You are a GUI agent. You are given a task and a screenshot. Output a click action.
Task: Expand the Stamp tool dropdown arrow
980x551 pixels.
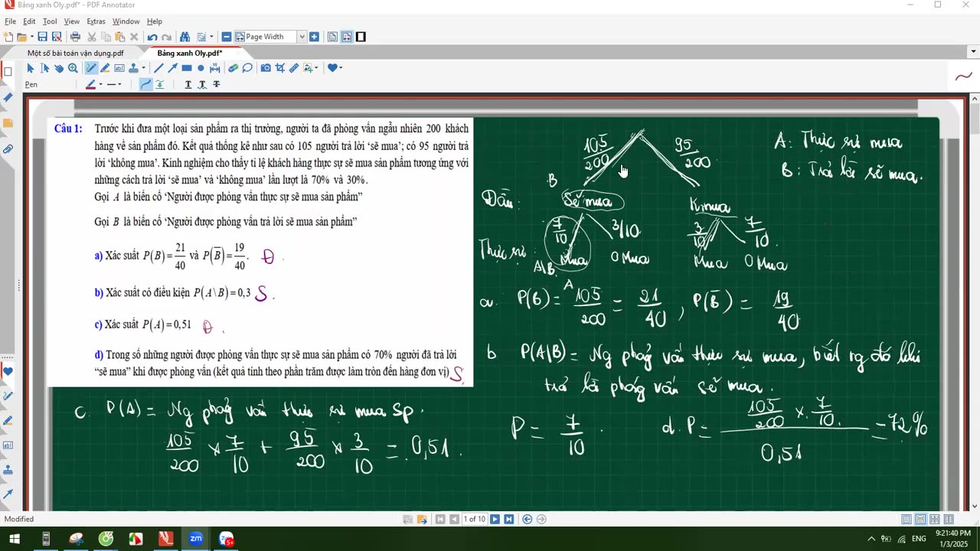144,68
